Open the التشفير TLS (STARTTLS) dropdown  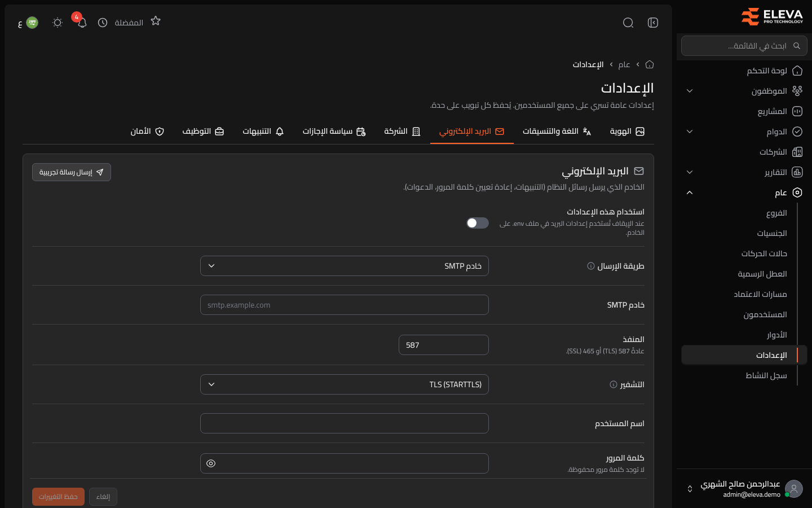345,384
